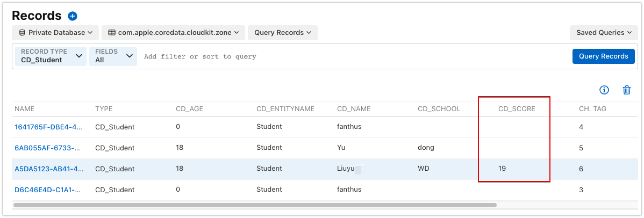644x218 pixels.
Task: Click the CD_AGE column header
Action: click(x=189, y=109)
